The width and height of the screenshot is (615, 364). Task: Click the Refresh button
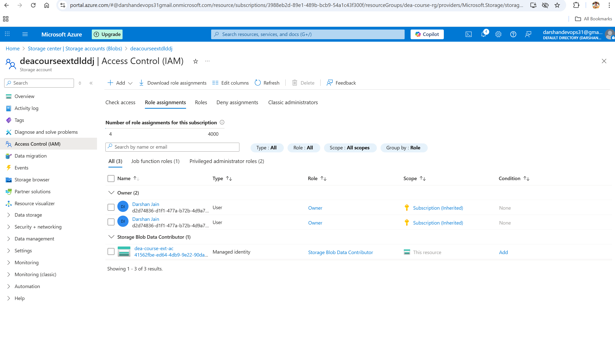tap(267, 83)
